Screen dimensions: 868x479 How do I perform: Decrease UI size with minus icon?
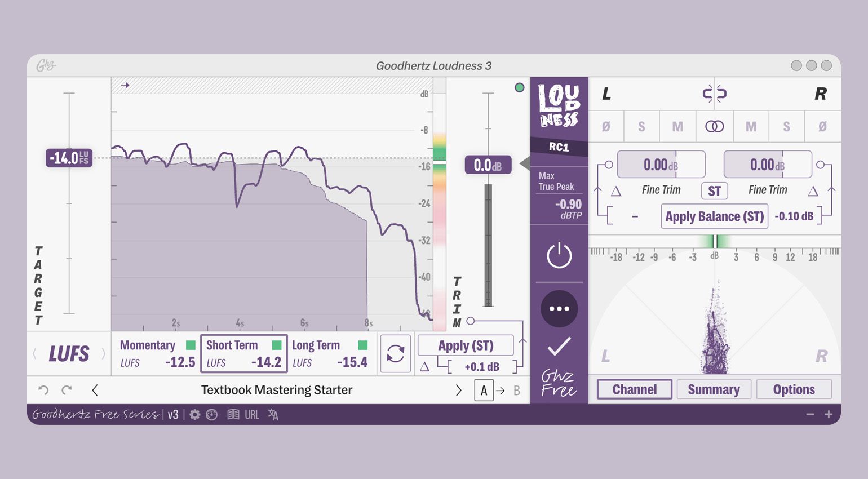click(x=810, y=415)
